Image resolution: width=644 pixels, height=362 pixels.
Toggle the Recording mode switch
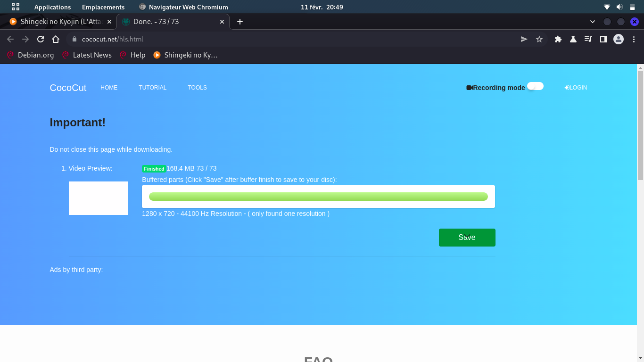click(x=535, y=86)
